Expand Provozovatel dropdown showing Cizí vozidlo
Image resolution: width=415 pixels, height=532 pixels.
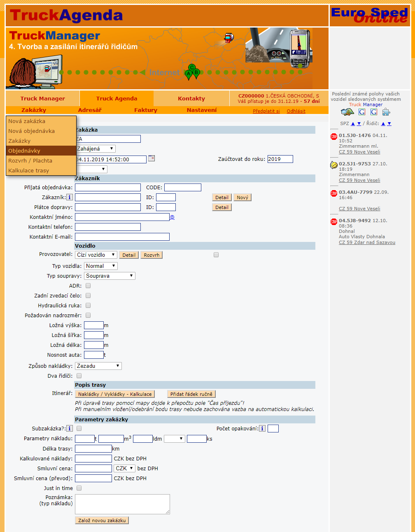click(x=96, y=255)
